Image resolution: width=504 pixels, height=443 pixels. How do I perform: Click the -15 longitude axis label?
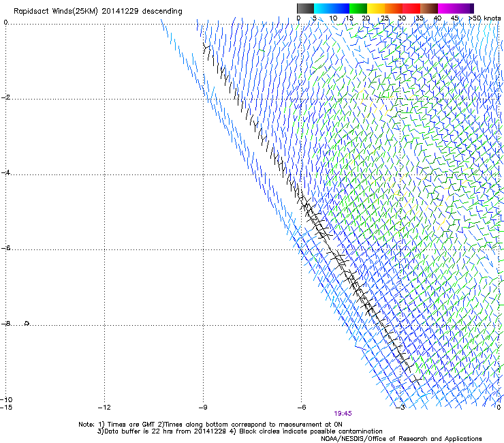coord(5,408)
